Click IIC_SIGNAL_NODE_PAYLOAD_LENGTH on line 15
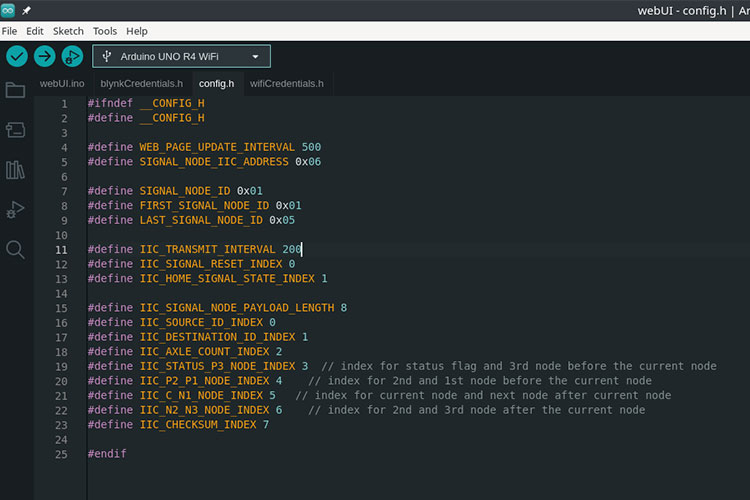750x500 pixels. pos(237,308)
